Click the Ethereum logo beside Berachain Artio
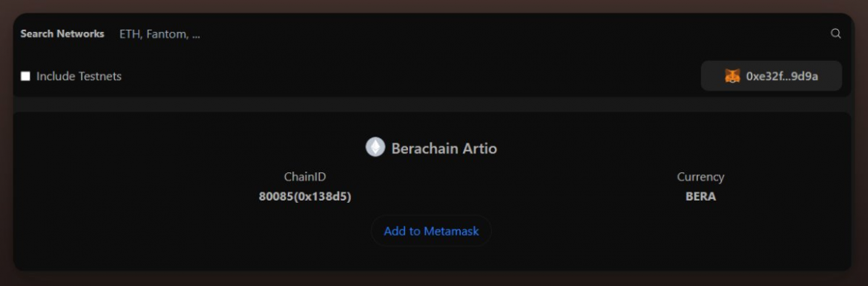The width and height of the screenshot is (868, 286). [x=375, y=147]
